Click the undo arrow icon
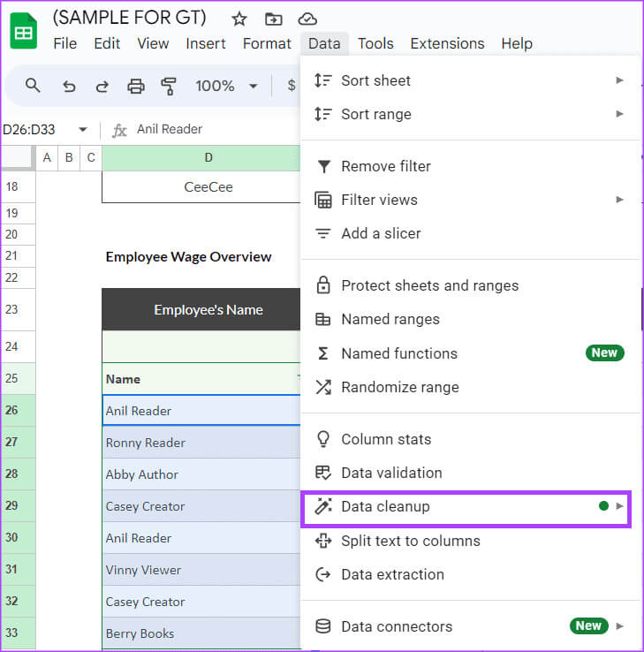 coord(68,86)
